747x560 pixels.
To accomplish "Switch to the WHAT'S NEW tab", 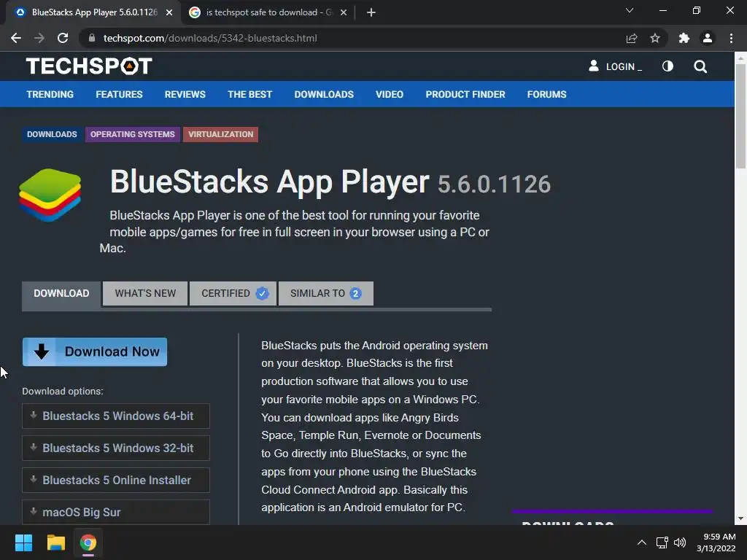I will tap(145, 293).
